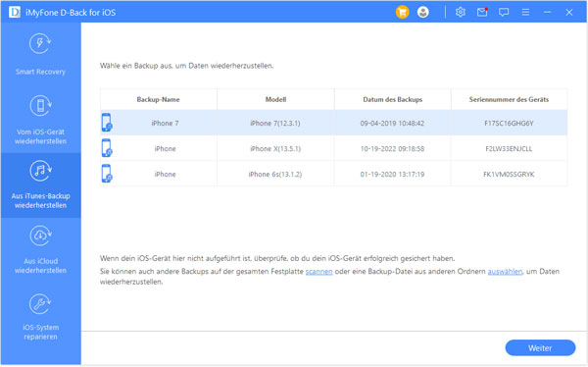Screen dimensions: 588x367
Task: Click backup date 01-19-2020 13:17:19
Action: [392, 175]
